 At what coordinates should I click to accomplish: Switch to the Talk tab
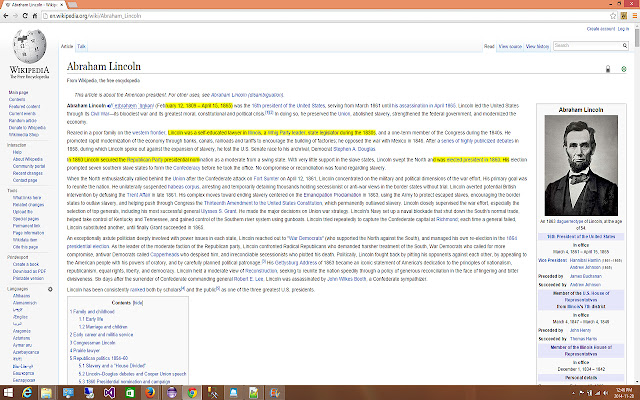[81, 46]
